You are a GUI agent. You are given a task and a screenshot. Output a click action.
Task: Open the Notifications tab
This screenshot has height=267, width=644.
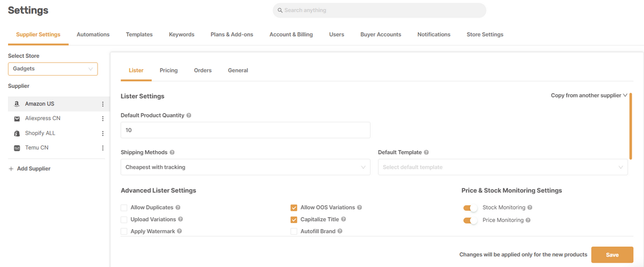click(434, 34)
